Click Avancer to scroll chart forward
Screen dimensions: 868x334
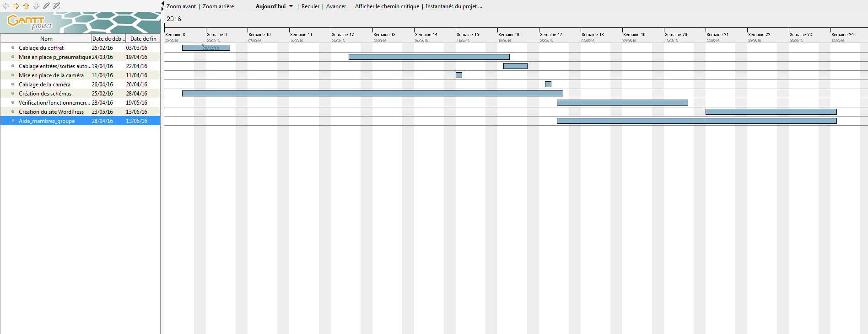(336, 6)
